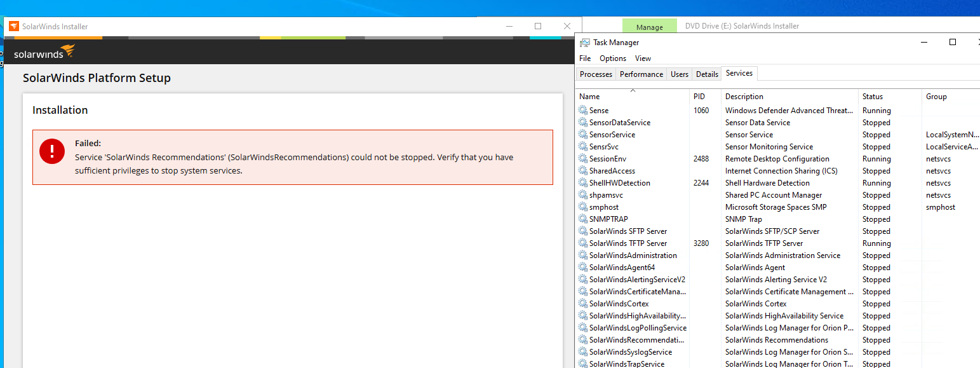Maximize the SolarWinds Installer window
Screen dimensions: 980x368
(x=538, y=26)
